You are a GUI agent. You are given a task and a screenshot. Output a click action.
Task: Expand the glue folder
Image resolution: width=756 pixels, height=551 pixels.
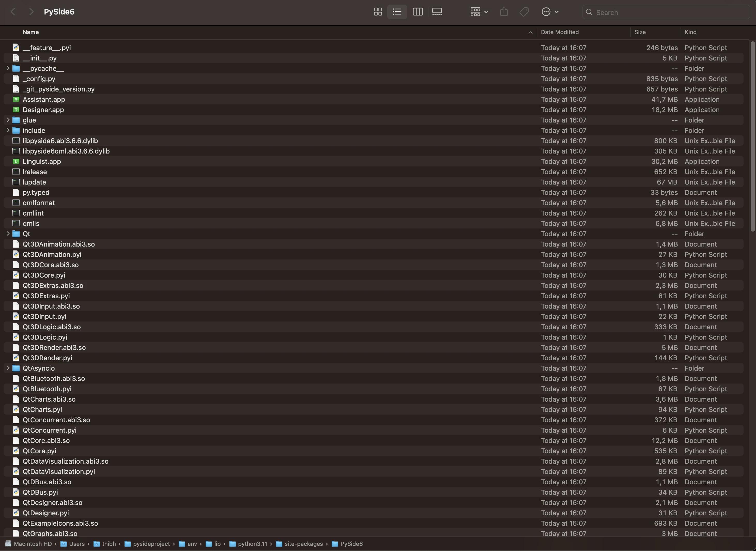[8, 120]
